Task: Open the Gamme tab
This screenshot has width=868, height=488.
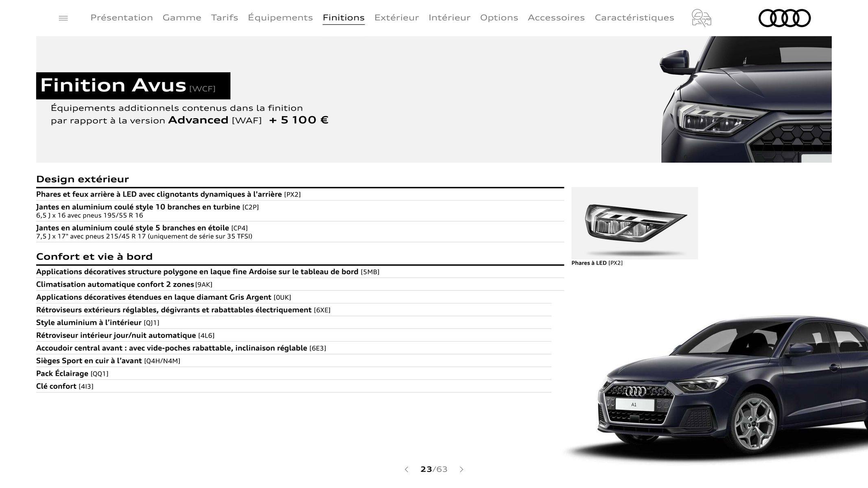Action: click(x=182, y=17)
